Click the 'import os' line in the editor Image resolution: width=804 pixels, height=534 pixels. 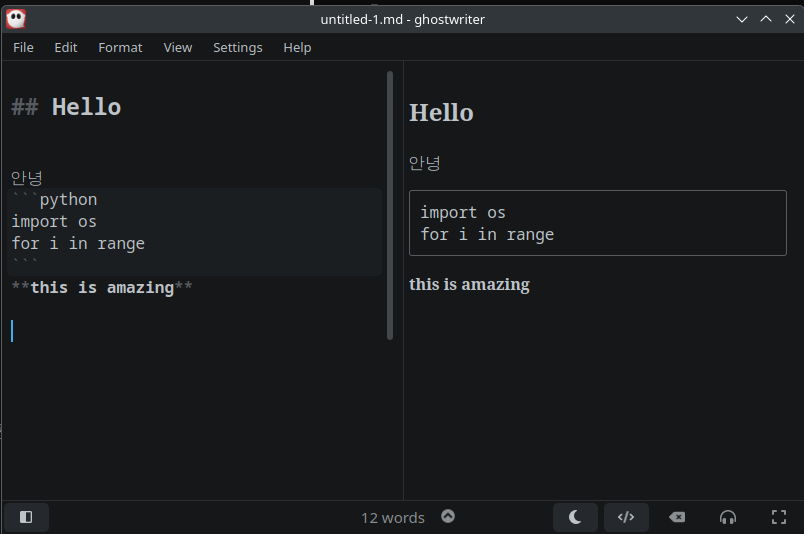(54, 222)
